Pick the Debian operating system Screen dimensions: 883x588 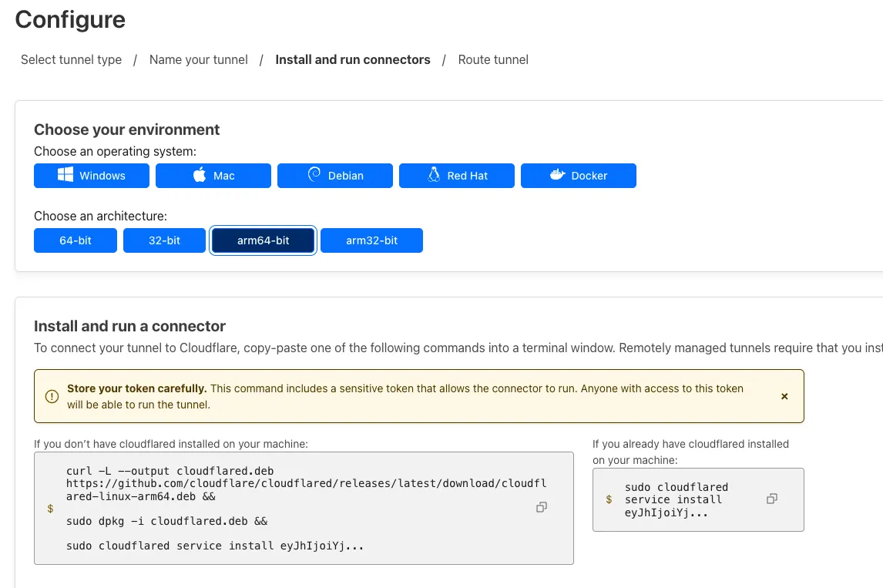pos(334,176)
